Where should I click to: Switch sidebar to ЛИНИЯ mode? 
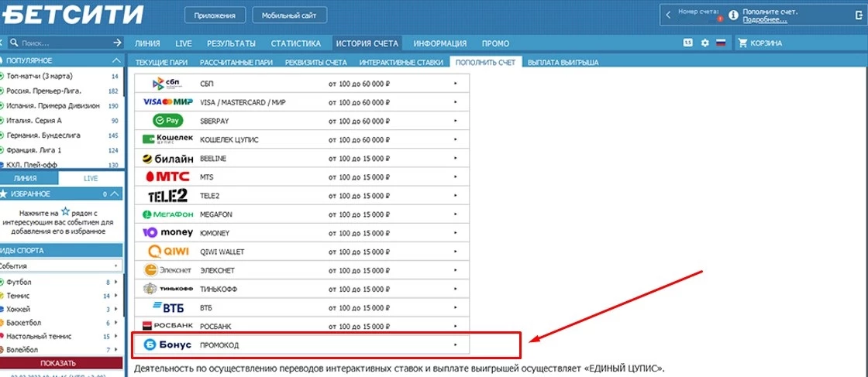click(x=29, y=178)
